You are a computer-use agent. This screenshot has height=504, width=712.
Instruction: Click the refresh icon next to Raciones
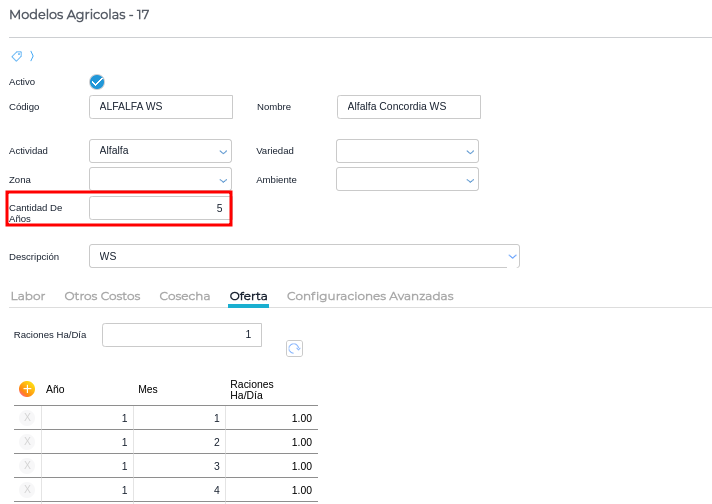[294, 348]
